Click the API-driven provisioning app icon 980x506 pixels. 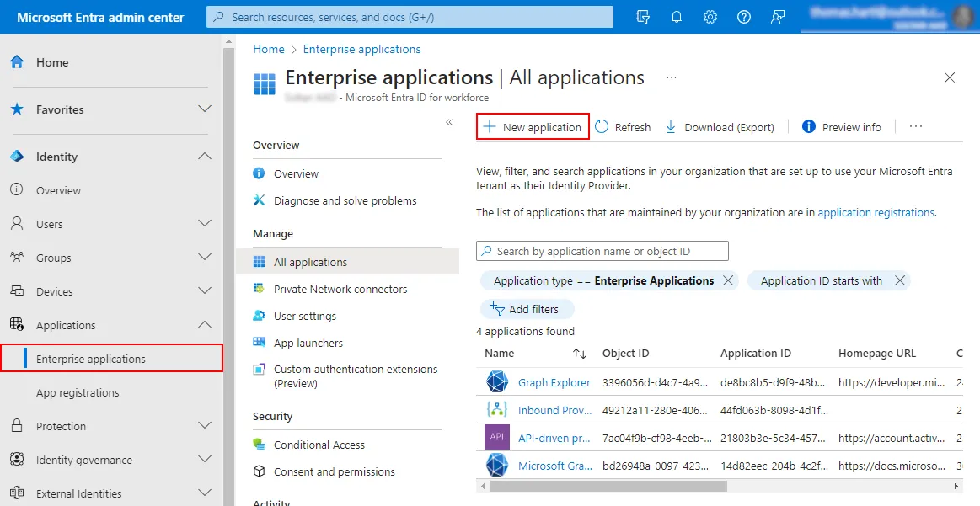click(x=496, y=438)
